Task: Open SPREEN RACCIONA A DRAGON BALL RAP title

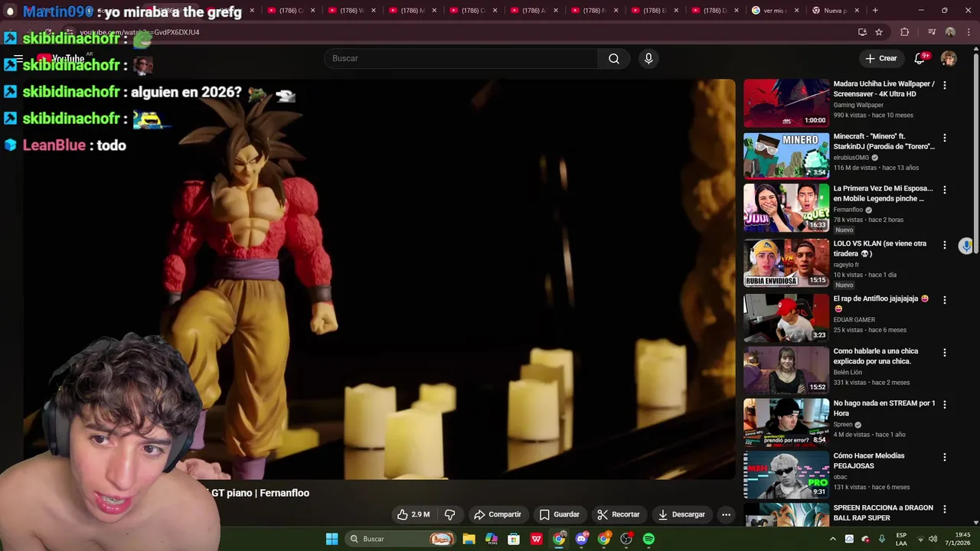Action: 884,513
